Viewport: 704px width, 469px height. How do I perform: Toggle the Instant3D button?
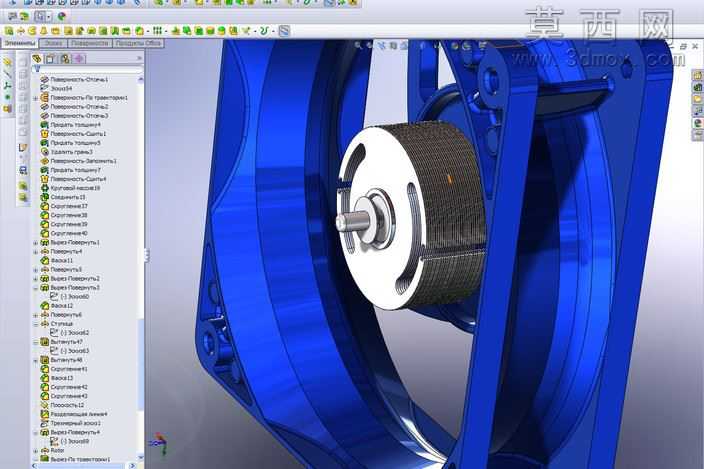coord(284,31)
